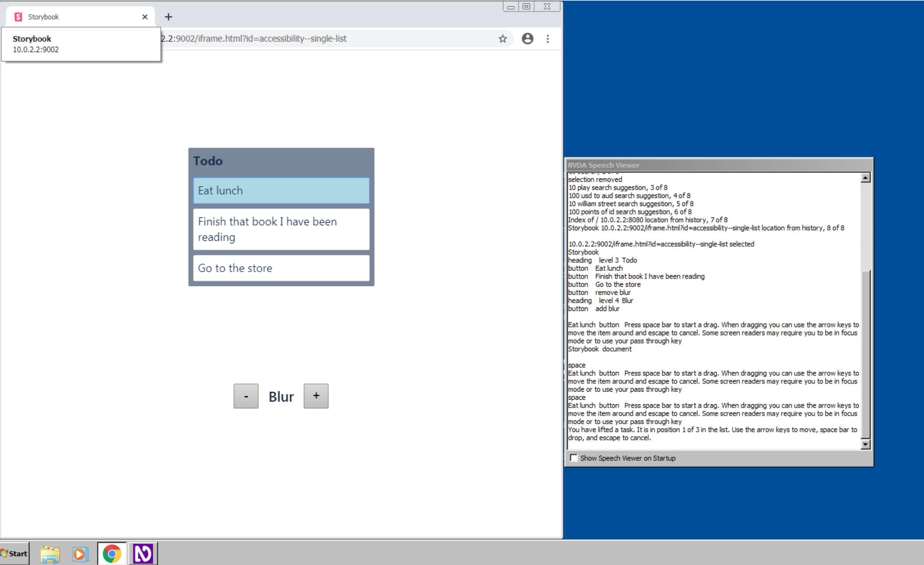Click the plus stepper to increase blur

[315, 395]
